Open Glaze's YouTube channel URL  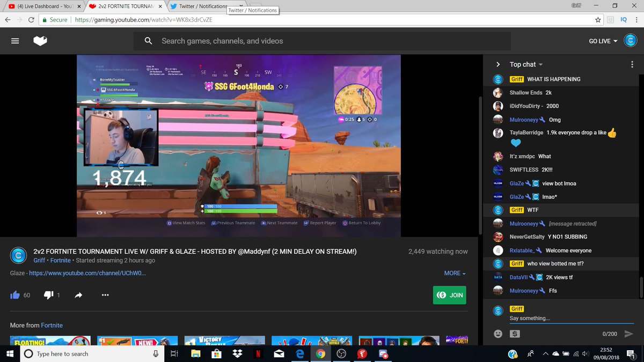(87, 273)
